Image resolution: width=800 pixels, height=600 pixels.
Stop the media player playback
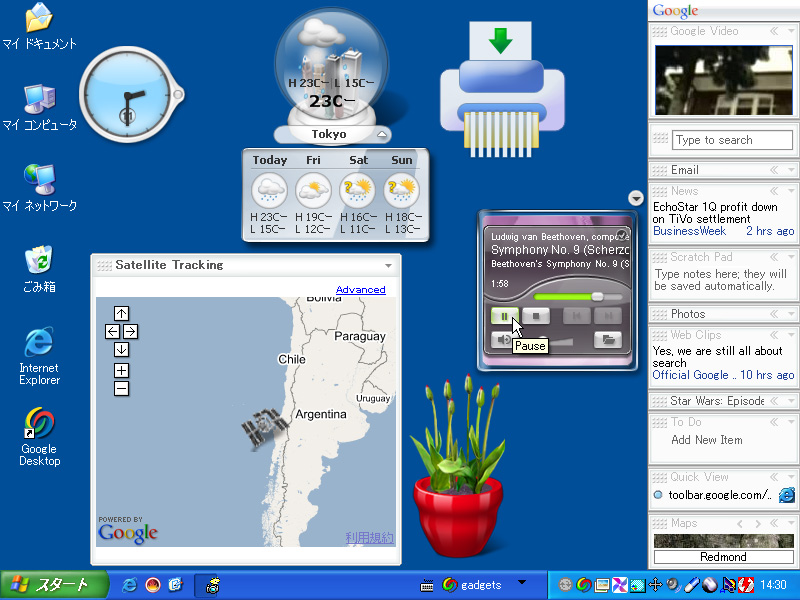tap(536, 316)
